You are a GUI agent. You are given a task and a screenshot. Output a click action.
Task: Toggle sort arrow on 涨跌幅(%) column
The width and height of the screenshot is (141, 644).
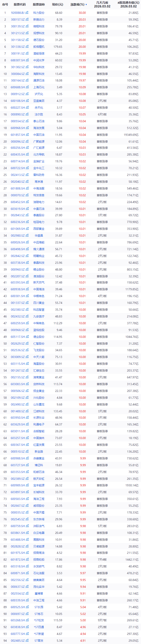[x=86, y=4]
